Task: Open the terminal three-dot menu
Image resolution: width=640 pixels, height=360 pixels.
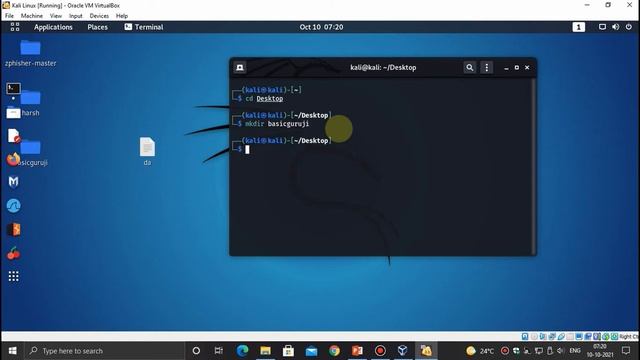Action: coord(487,67)
